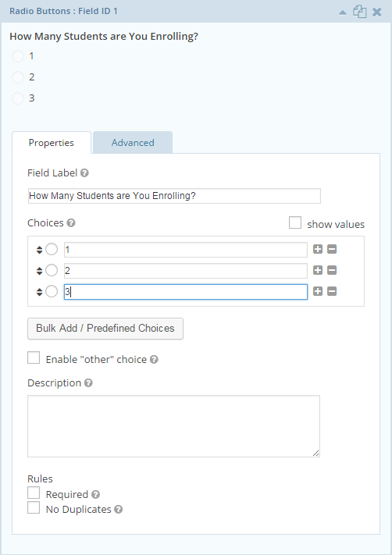Viewport: 392px width, 555px height.
Task: Click the reorder handle for choice 3
Action: 39,292
